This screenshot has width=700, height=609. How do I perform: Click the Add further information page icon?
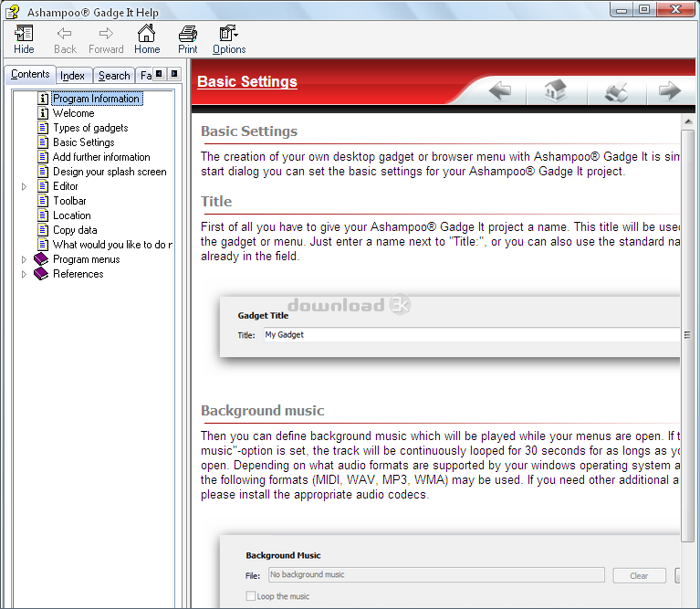(43, 157)
